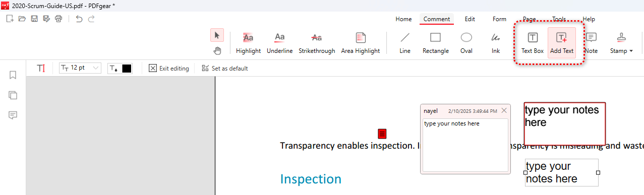
Task: Click the red text cursor icon
Action: pos(41,69)
